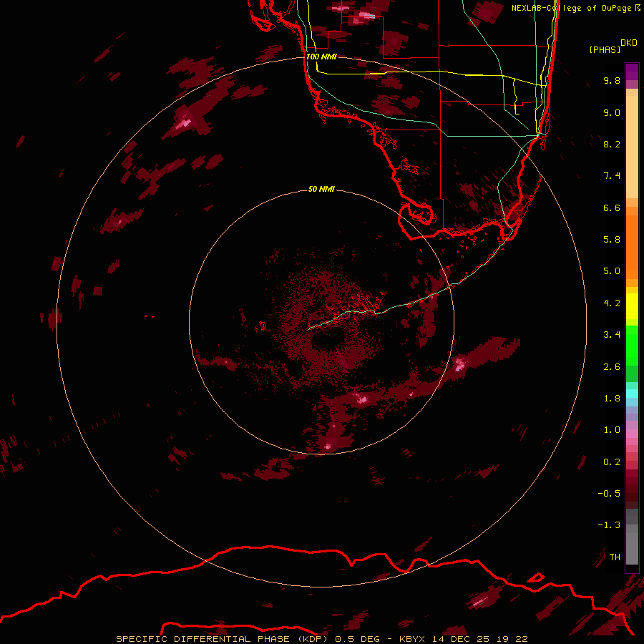This screenshot has height=644, width=644.
Task: Click the -0.5 value on color scale
Action: pyautogui.click(x=609, y=494)
